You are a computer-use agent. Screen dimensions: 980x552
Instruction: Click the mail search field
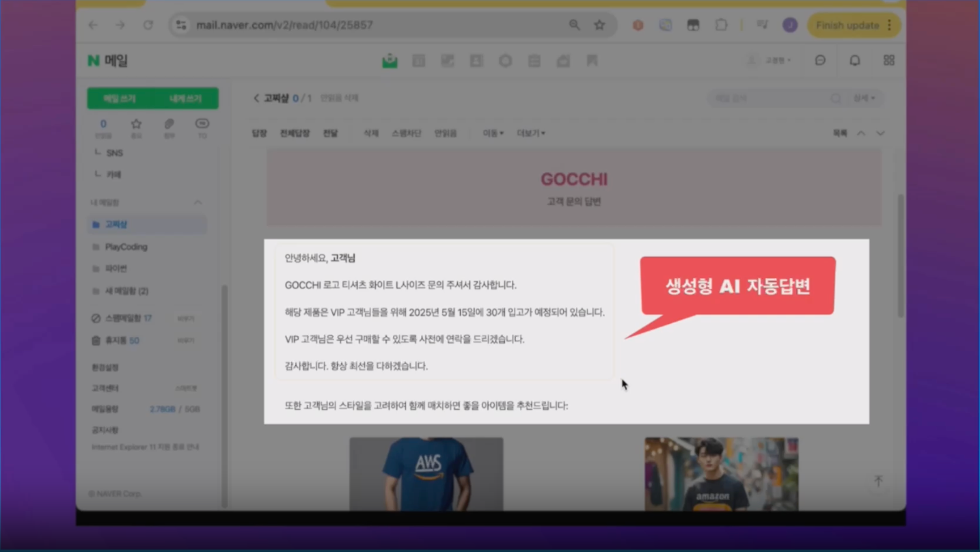pos(769,98)
